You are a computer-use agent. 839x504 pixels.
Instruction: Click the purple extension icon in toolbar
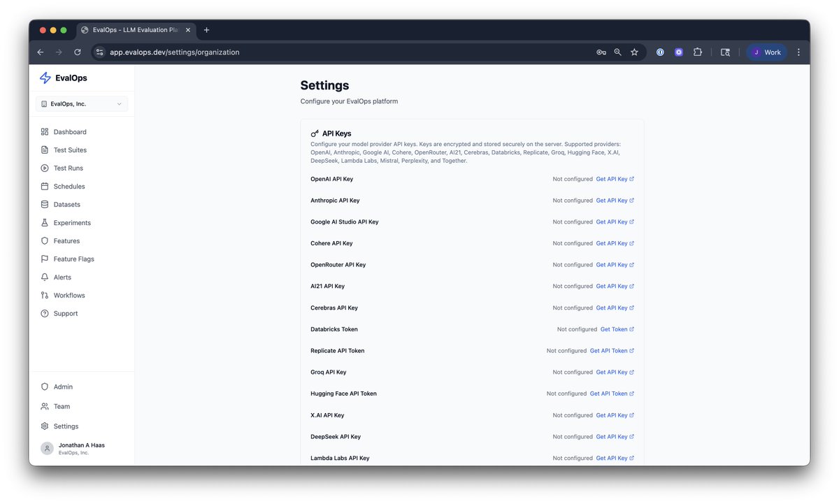click(x=679, y=52)
